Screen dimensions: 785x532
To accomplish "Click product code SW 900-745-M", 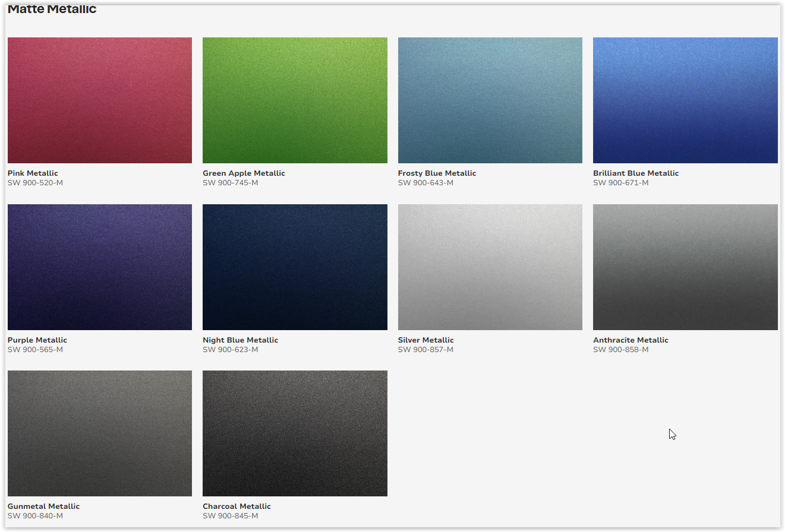I will [x=230, y=183].
